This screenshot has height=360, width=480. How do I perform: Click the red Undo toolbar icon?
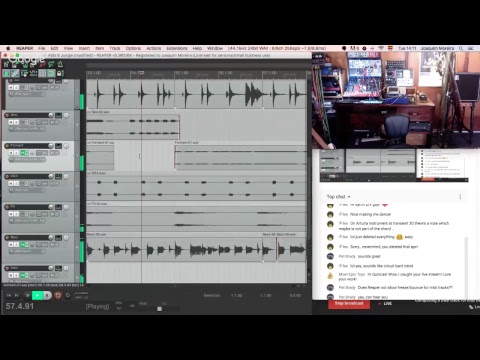[x=42, y=65]
